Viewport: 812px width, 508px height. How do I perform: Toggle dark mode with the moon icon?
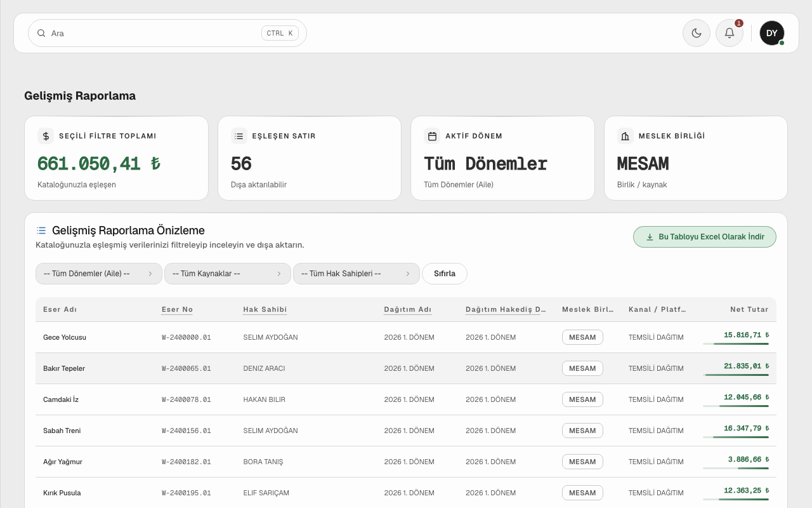pyautogui.click(x=697, y=33)
